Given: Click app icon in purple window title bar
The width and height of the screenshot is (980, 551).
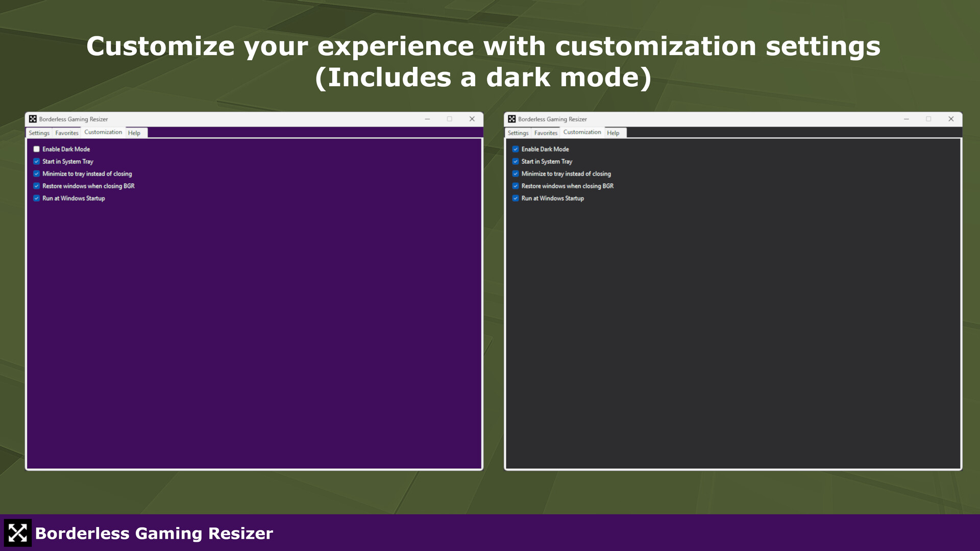Looking at the screenshot, I should click(x=33, y=119).
